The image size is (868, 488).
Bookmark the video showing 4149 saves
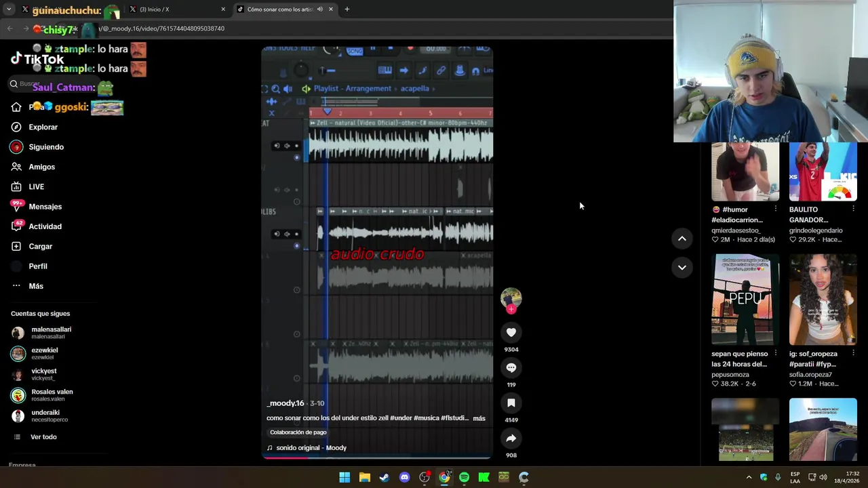pyautogui.click(x=511, y=403)
